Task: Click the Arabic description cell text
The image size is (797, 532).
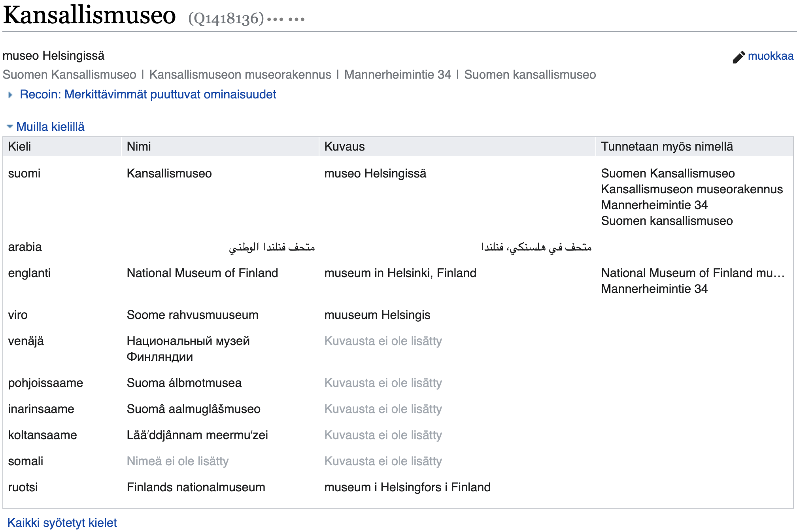Action: (536, 247)
